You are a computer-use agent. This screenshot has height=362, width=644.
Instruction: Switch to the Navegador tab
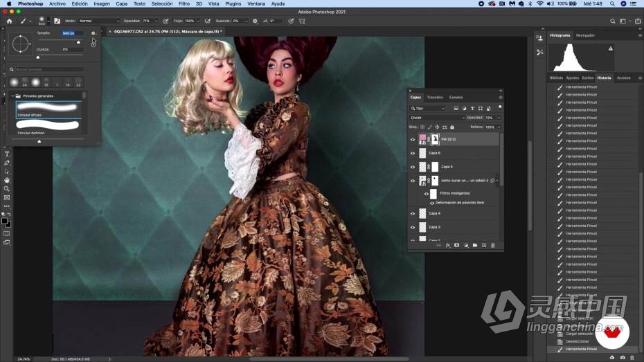[585, 35]
